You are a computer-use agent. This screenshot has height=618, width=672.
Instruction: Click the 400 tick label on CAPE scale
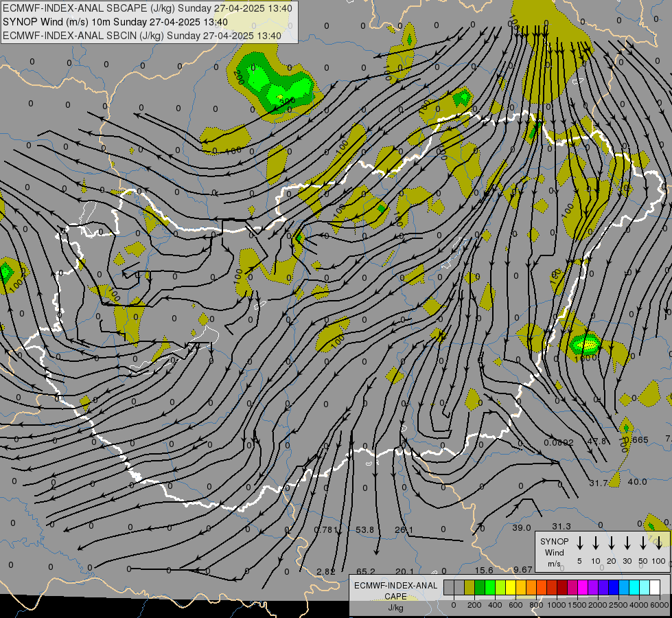[x=495, y=605]
